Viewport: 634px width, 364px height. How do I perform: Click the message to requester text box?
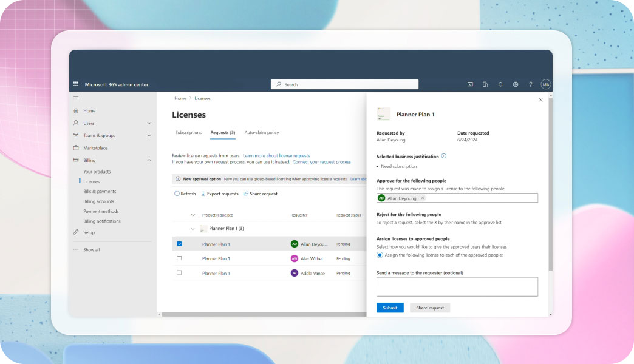[457, 286]
